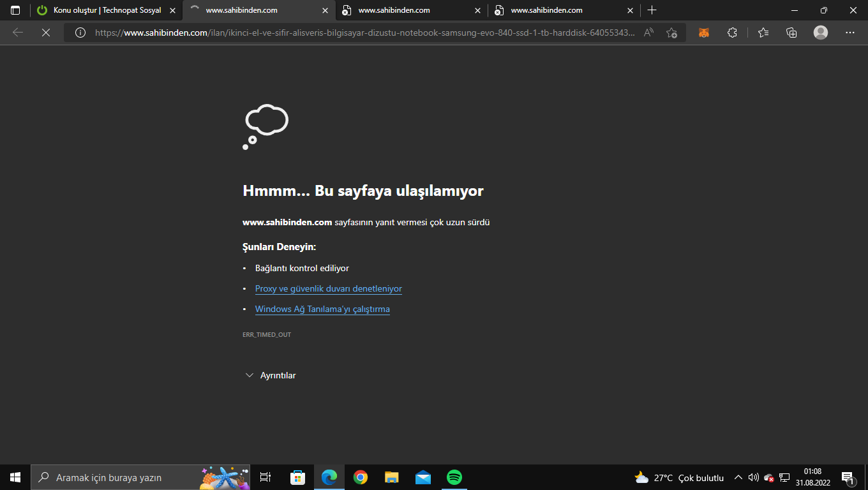The width and height of the screenshot is (868, 490).
Task: Expand the Ayrıntılar details section
Action: point(271,376)
